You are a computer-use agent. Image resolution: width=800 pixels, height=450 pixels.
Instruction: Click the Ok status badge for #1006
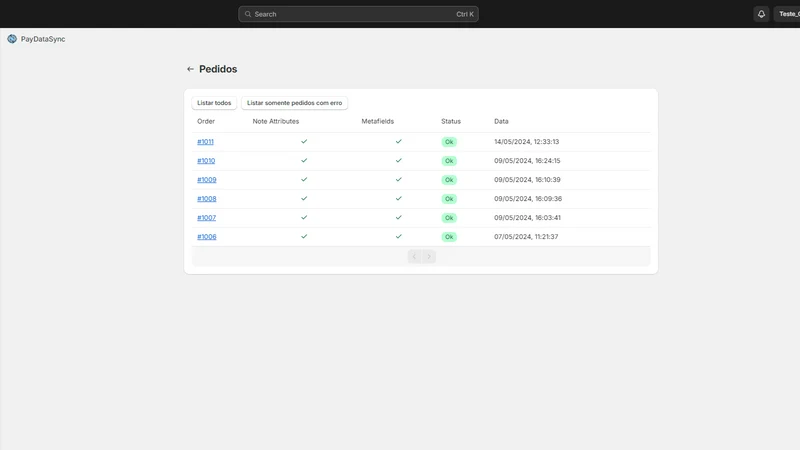449,237
